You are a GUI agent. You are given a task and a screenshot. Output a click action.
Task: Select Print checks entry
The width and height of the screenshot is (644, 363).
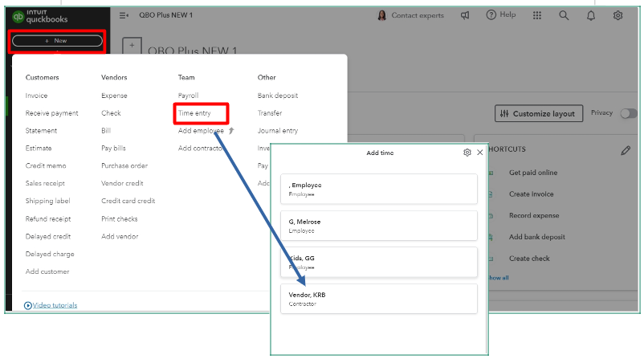119,219
